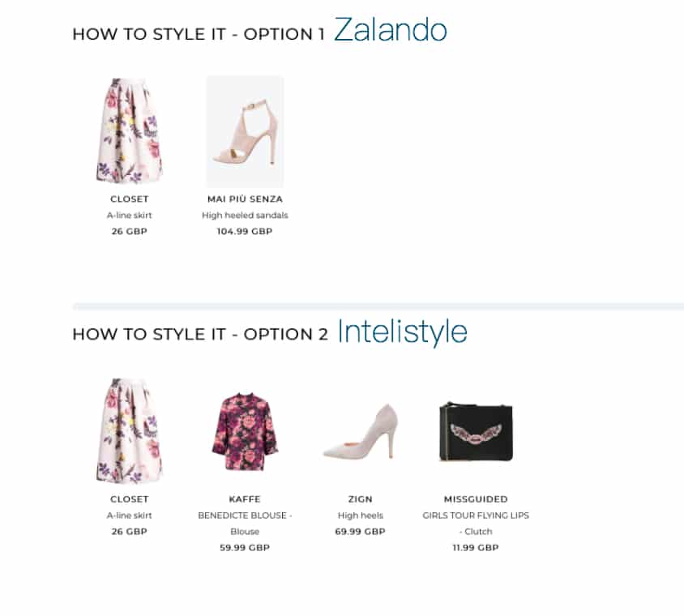Click the KAFFE brand name

(x=245, y=499)
